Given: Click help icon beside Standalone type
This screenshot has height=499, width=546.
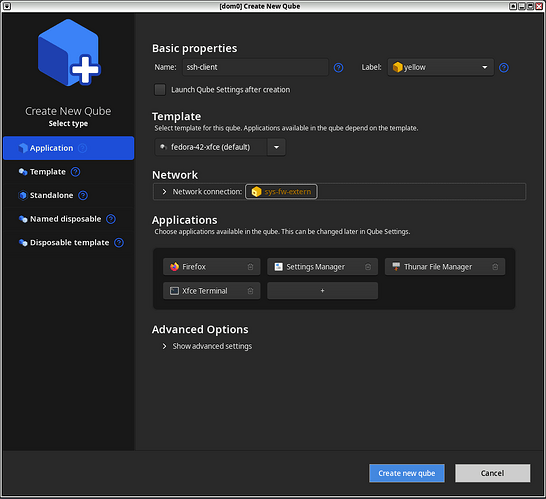Looking at the screenshot, I should [83, 195].
